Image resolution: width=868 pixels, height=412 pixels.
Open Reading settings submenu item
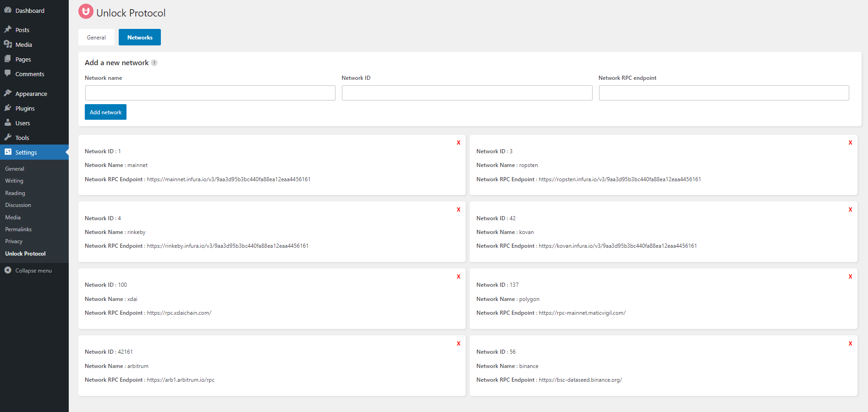pyautogui.click(x=15, y=193)
